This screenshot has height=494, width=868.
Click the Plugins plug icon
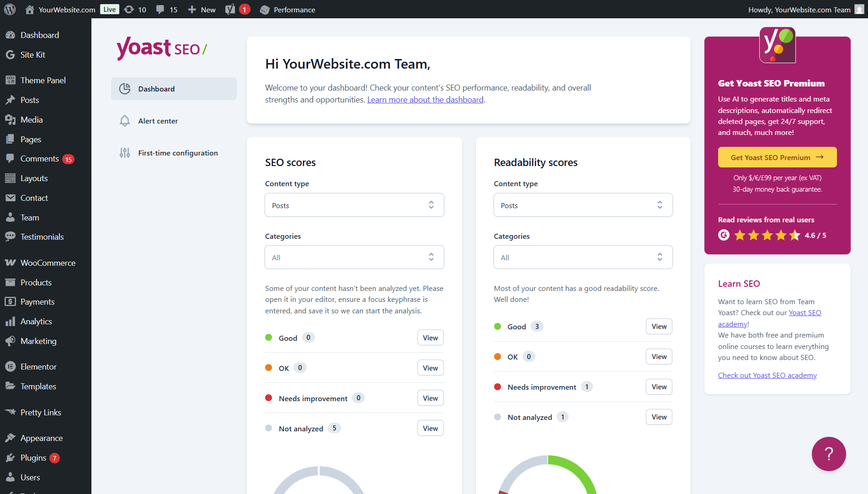coord(10,458)
